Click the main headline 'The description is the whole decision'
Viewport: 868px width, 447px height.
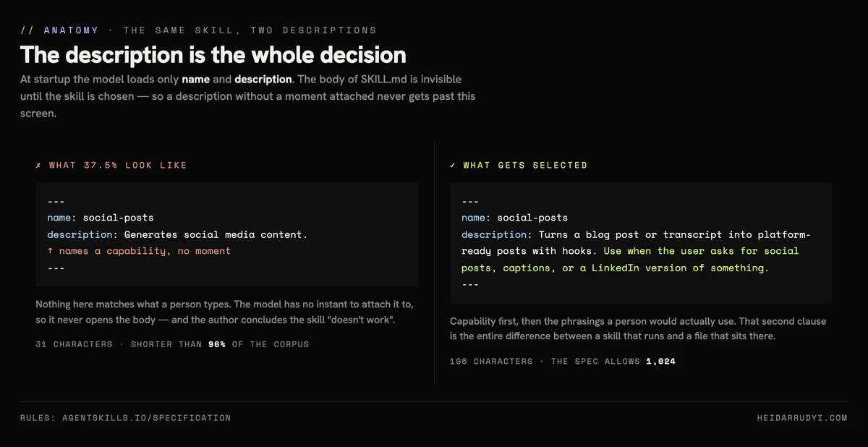[213, 55]
